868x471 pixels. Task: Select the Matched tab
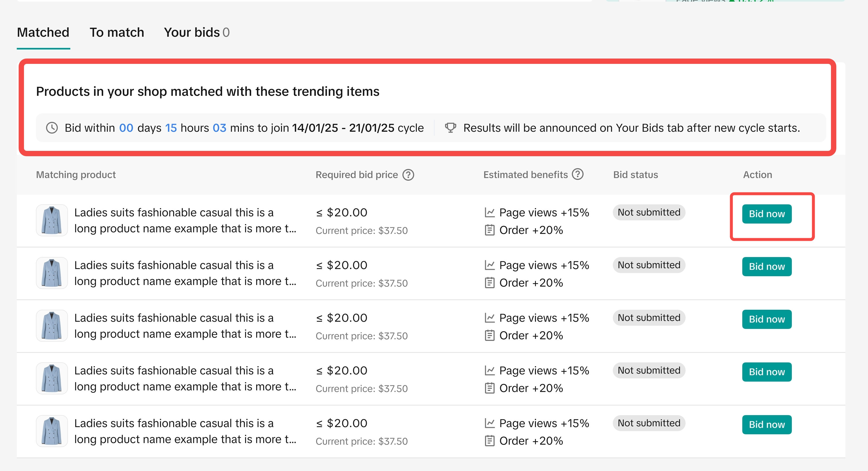[43, 32]
